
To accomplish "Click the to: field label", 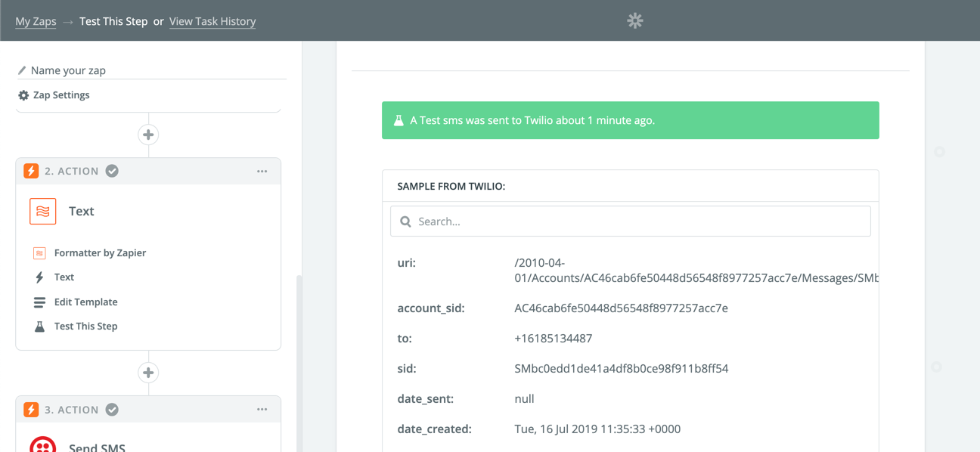I will pyautogui.click(x=405, y=339).
